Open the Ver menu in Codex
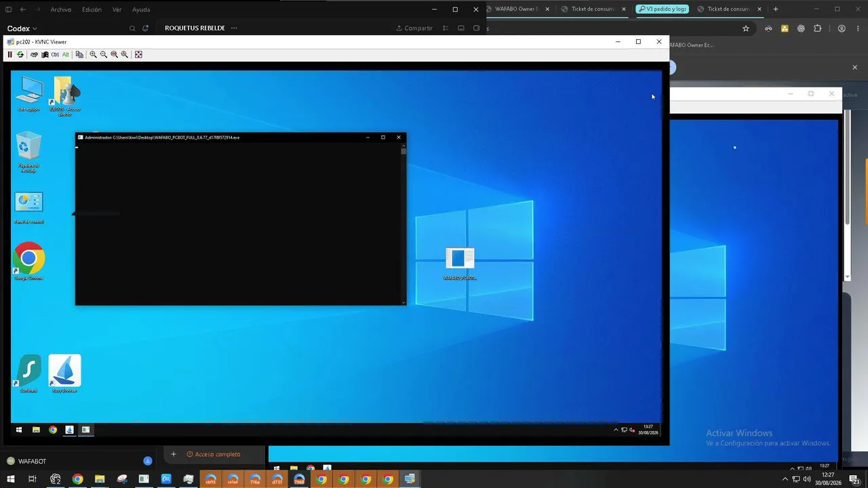Image resolution: width=868 pixels, height=488 pixels. click(117, 9)
